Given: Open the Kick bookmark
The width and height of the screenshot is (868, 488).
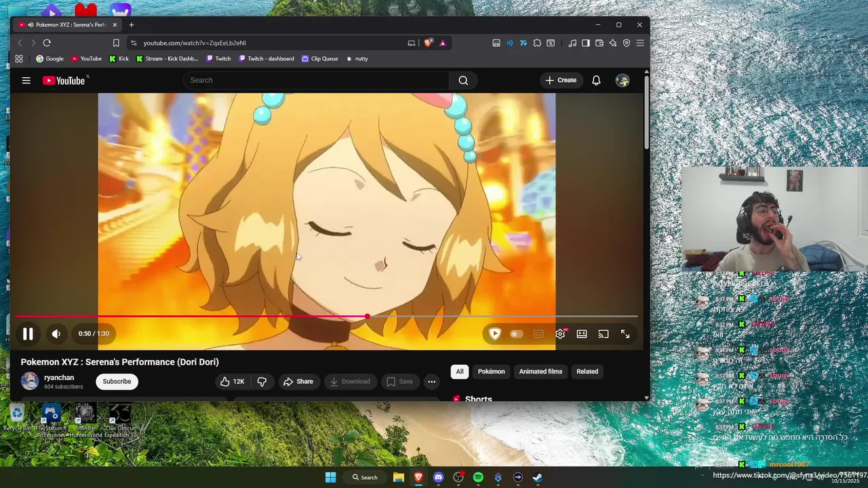Looking at the screenshot, I should [x=119, y=59].
